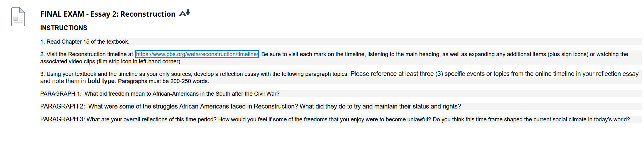644x143 pixels.
Task: Click the document item icon beside the title
Action: pyautogui.click(x=18, y=17)
